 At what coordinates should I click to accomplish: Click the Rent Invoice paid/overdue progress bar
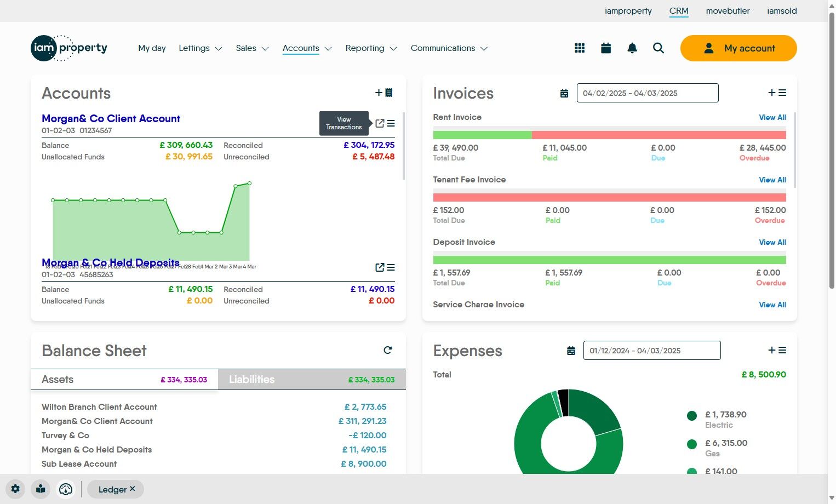click(609, 135)
